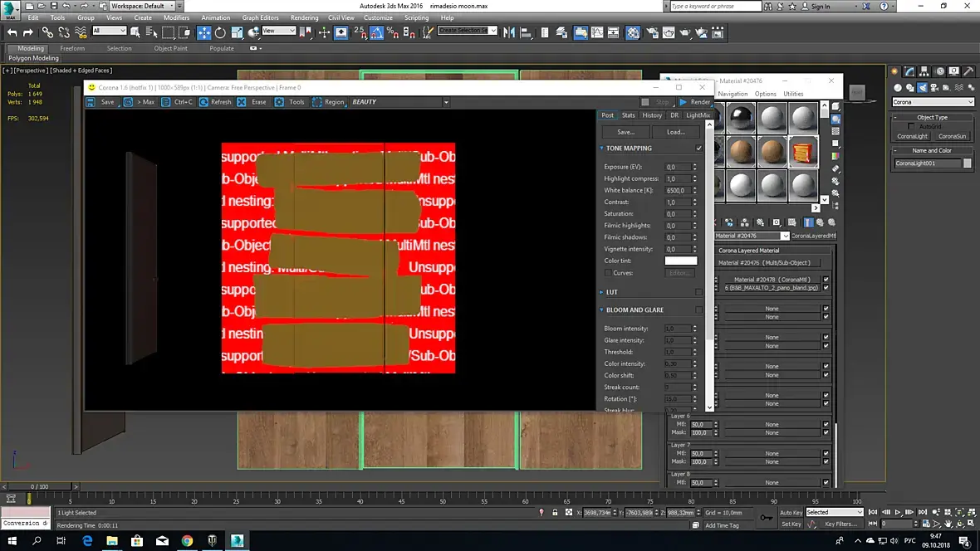
Task: Click the Redo arrow in main toolbar
Action: click(x=28, y=32)
